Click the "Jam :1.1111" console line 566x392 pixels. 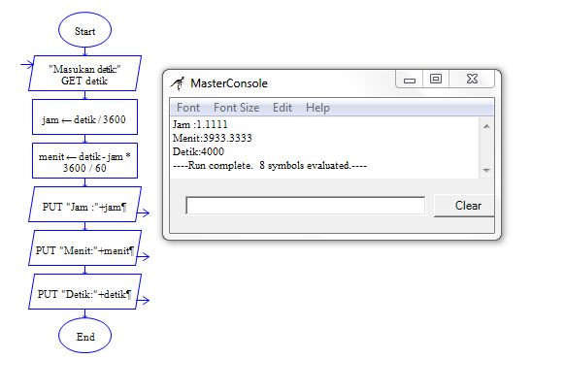[x=200, y=125]
